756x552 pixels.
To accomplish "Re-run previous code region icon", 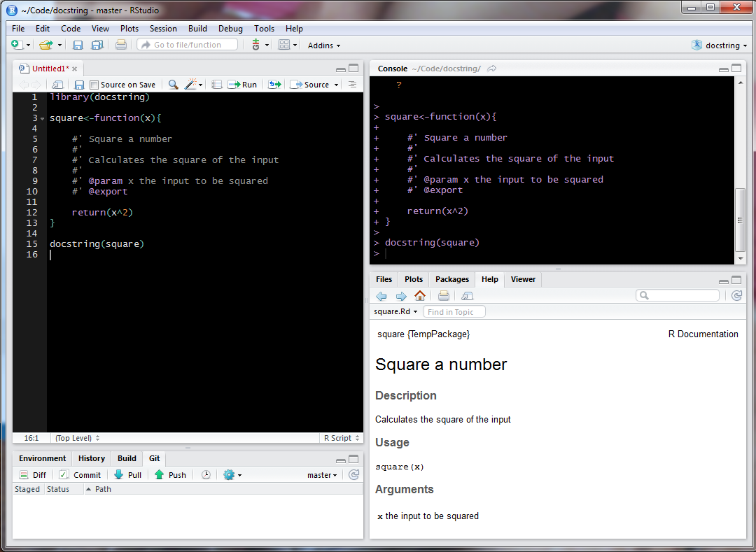I will [275, 85].
